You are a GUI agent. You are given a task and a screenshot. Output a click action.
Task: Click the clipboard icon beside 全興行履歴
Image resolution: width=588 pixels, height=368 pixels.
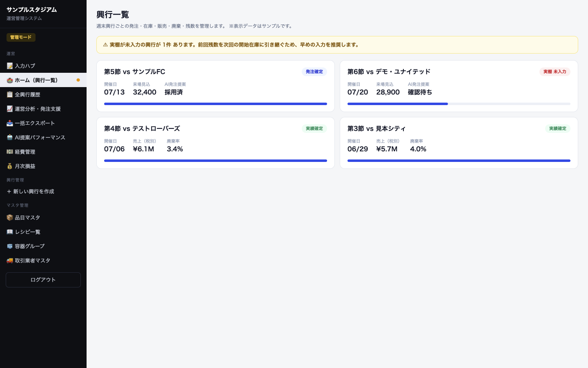(10, 94)
